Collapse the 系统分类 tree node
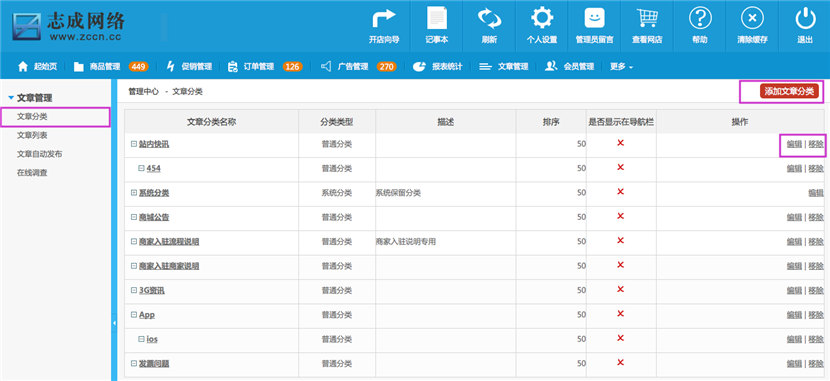 tap(134, 193)
